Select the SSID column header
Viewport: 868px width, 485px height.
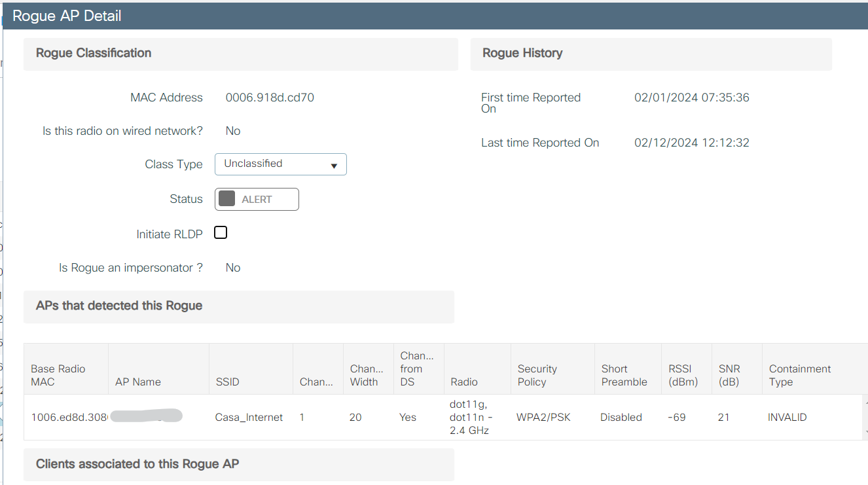(x=226, y=368)
